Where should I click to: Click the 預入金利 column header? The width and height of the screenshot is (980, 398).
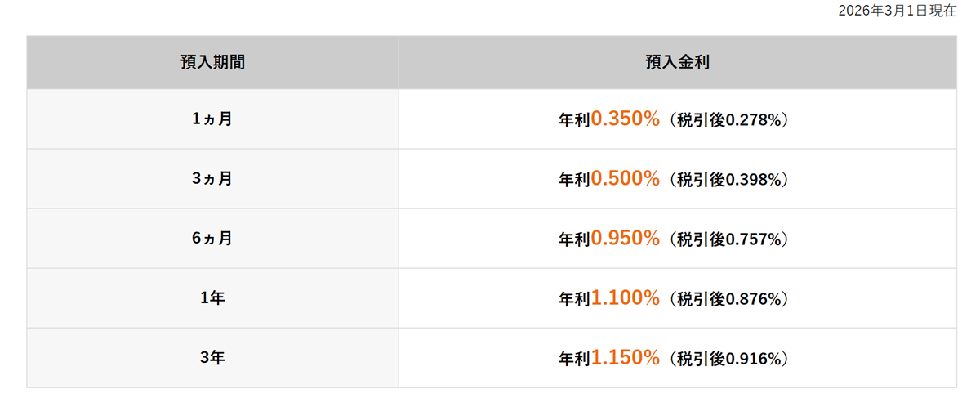677,62
